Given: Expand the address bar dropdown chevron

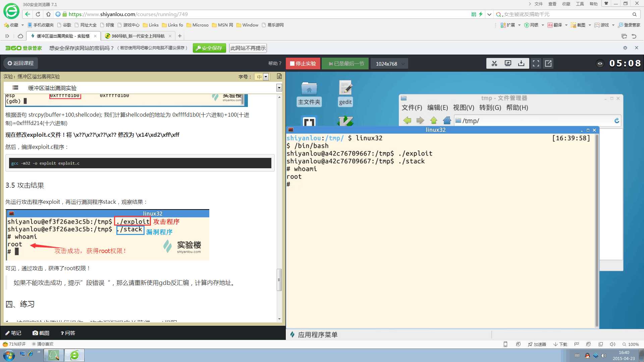Looking at the screenshot, I should click(489, 14).
